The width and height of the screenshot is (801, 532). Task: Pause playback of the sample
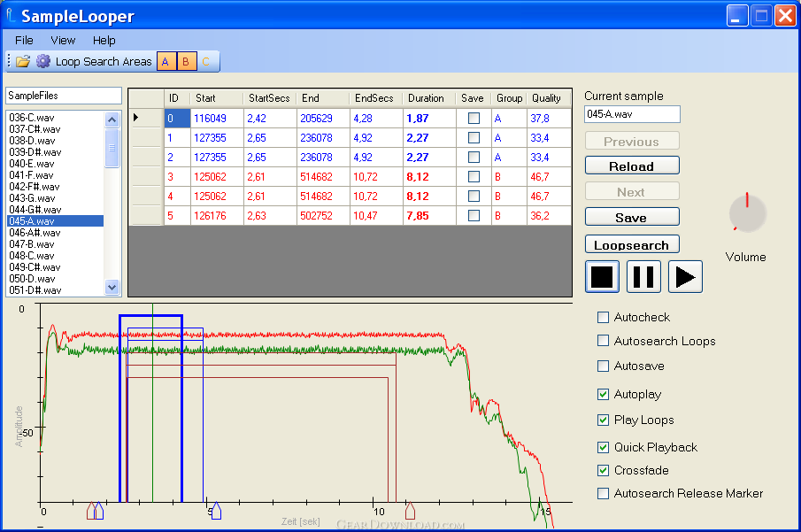643,276
